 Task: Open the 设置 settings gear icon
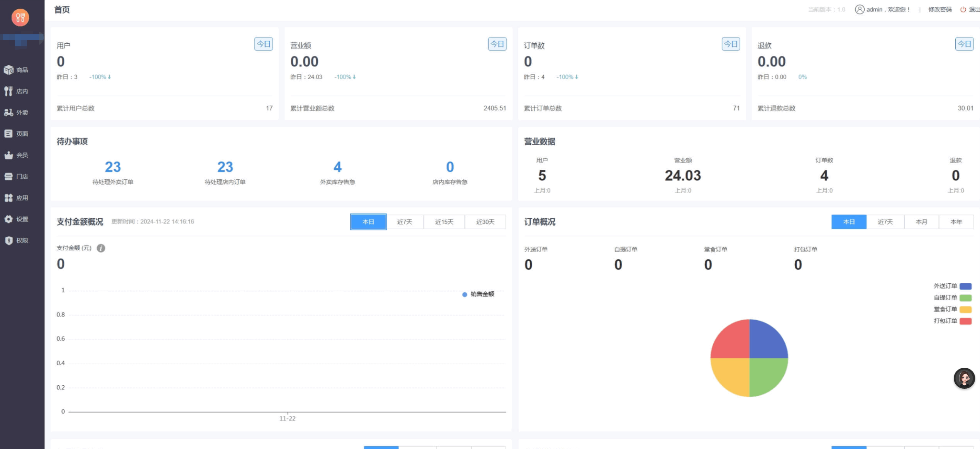[x=8, y=219]
